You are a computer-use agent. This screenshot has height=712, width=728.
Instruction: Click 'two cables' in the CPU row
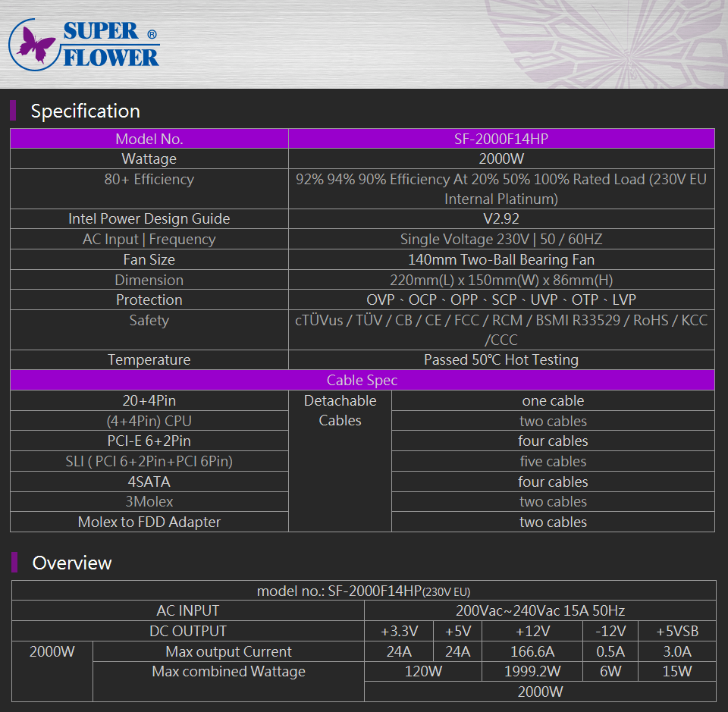[553, 421]
